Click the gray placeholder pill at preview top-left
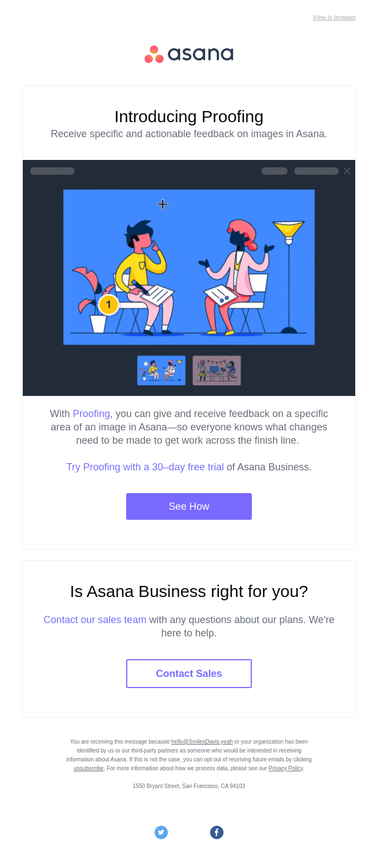The image size is (378, 868). point(52,171)
